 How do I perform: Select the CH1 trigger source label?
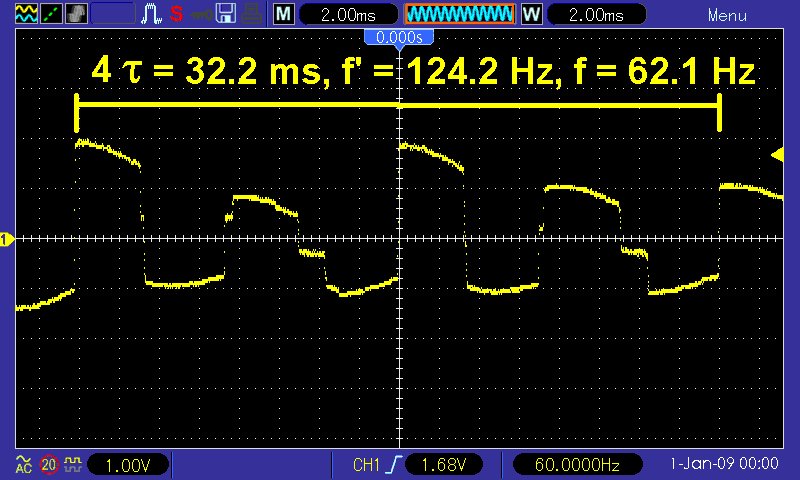pyautogui.click(x=367, y=465)
